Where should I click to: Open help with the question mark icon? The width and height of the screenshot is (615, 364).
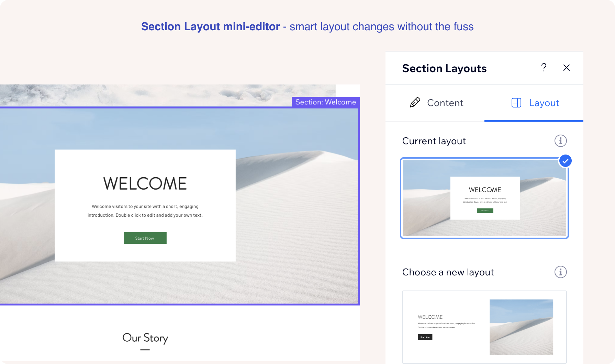coord(544,68)
